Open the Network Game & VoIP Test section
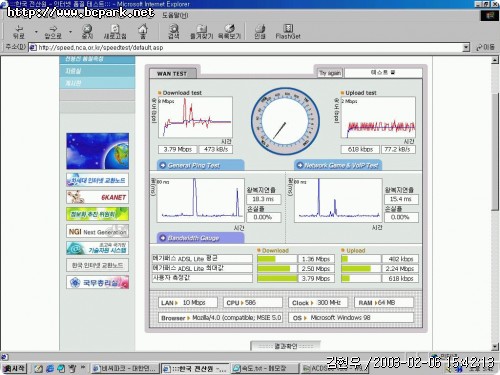The width and height of the screenshot is (500, 375). [338, 165]
